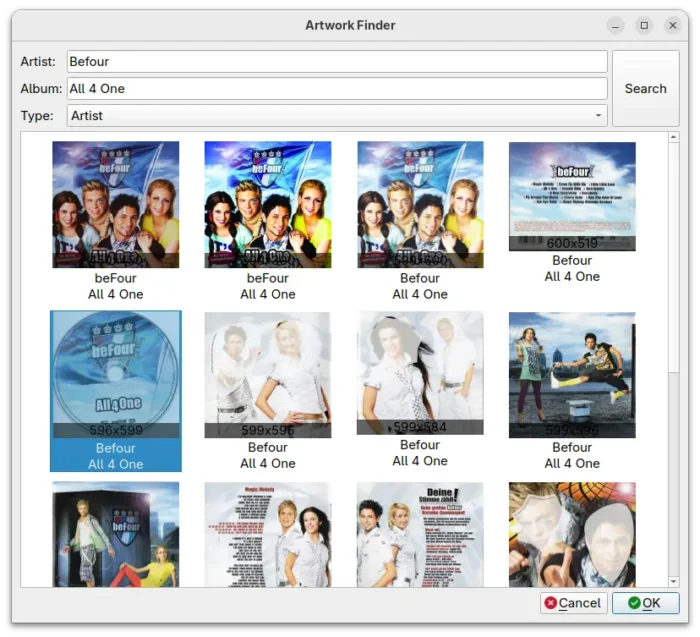This screenshot has width=700, height=637.
Task: Click the vertical scrollbar handle
Action: [674, 257]
